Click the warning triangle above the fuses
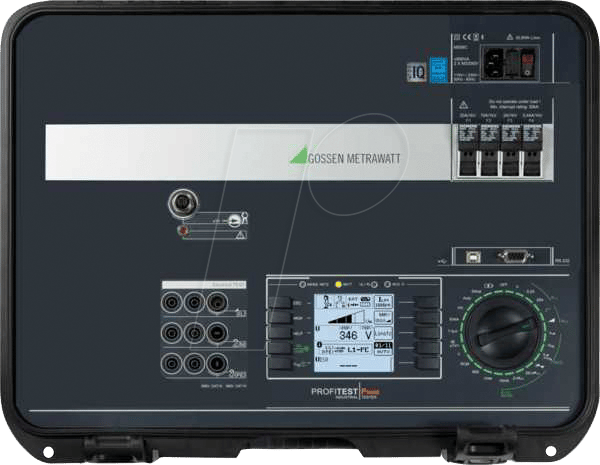 click(x=463, y=104)
